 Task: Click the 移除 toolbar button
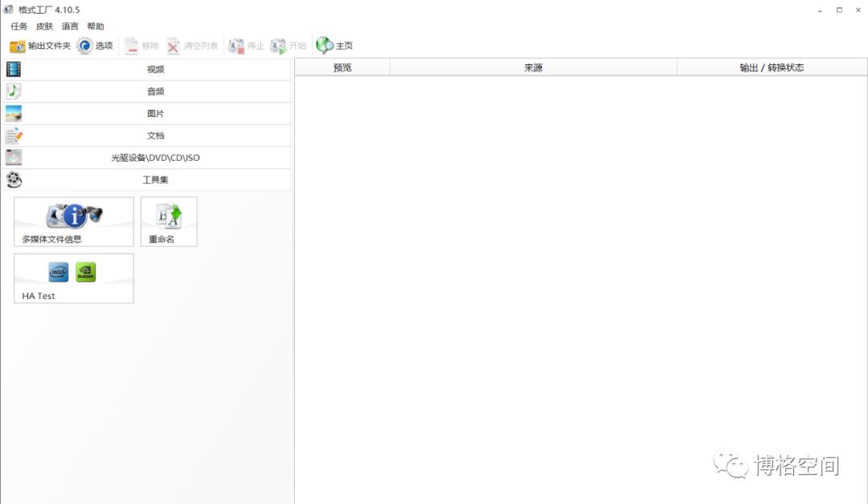(141, 45)
